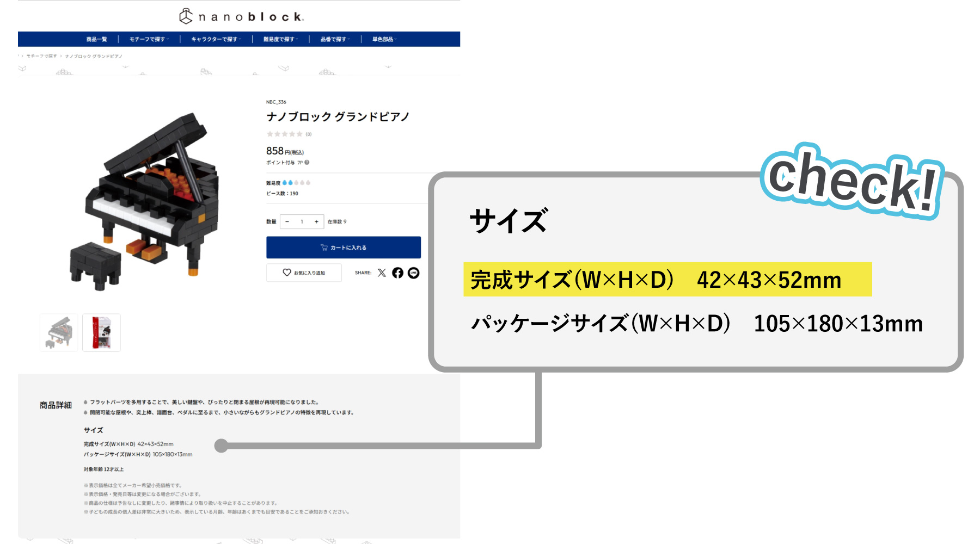Click the fifth star in the rating row
Screen dimensions: 980x544
tap(299, 134)
